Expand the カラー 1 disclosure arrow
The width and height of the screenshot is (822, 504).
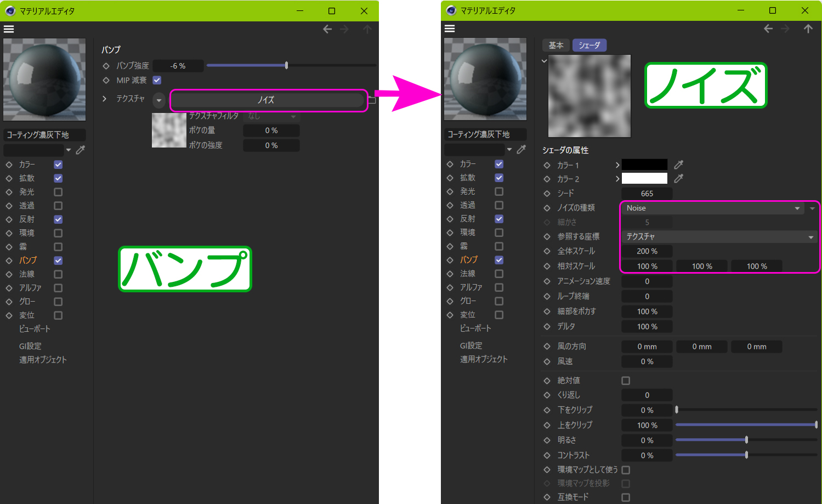(617, 165)
